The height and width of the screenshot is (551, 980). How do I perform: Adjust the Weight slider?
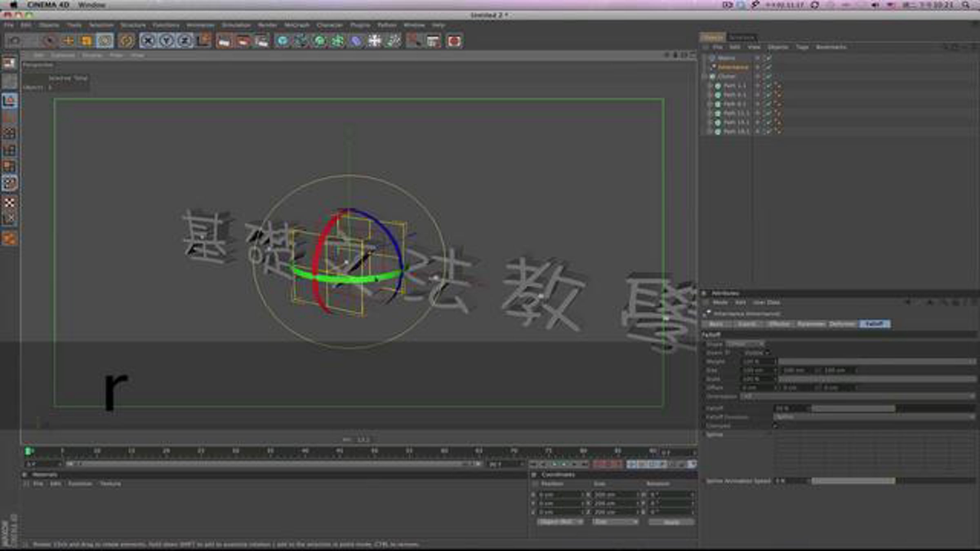877,362
